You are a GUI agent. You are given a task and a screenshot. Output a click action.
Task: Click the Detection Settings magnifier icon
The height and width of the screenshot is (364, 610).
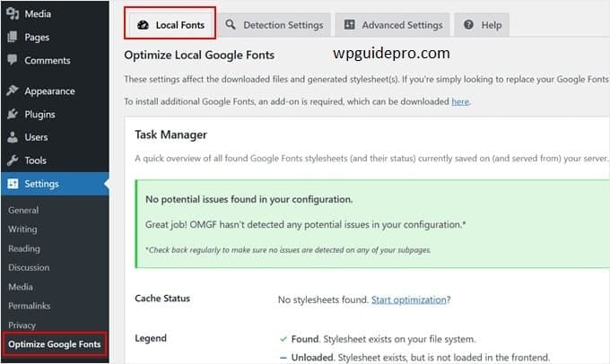coord(231,24)
